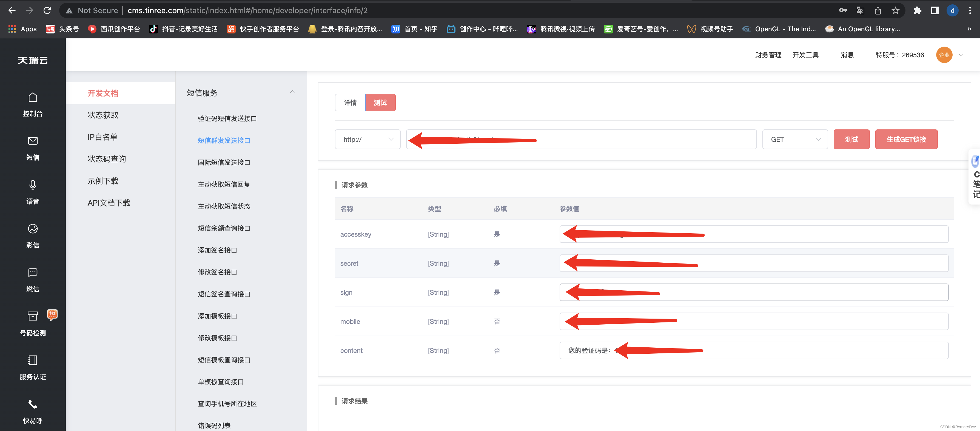Click the browser back arrow
This screenshot has width=980, height=431.
12,11
